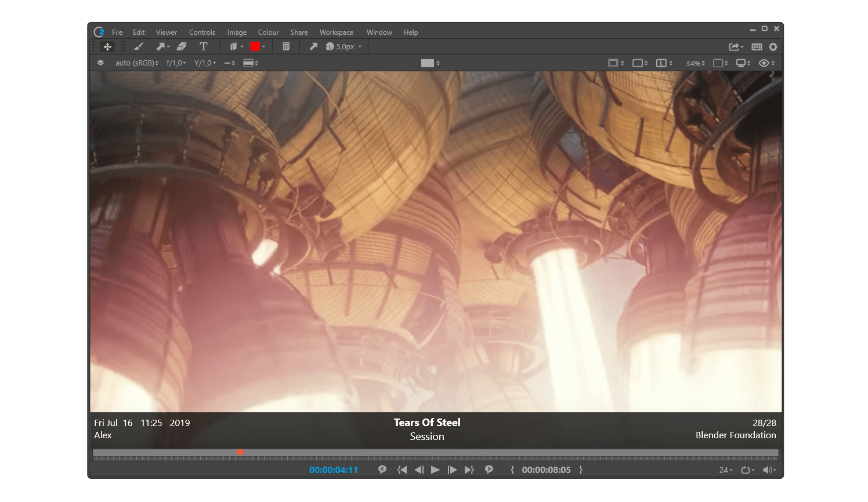Open the keyboard shortcuts icon
Viewport: 868px width, 502px height.
[757, 47]
